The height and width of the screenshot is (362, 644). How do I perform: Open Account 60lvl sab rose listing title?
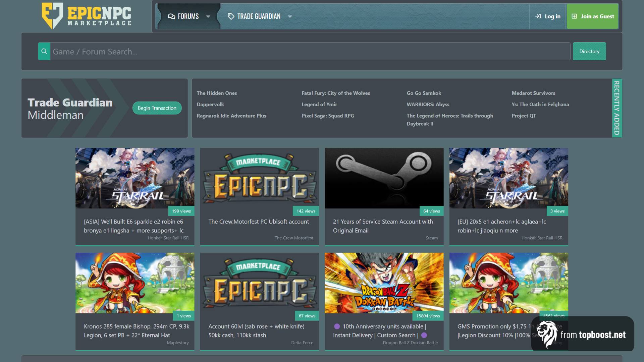point(256,331)
